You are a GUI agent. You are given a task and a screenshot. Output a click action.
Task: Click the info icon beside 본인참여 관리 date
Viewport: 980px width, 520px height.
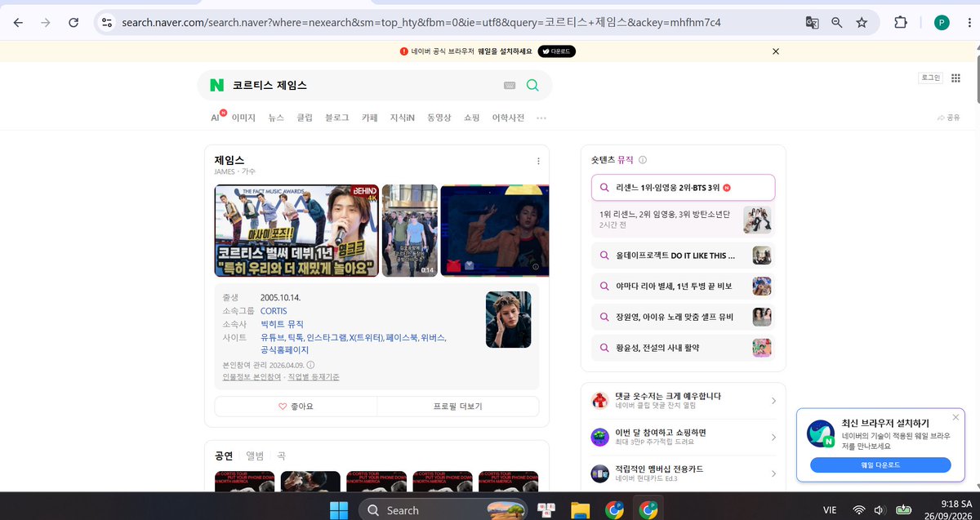coord(311,365)
